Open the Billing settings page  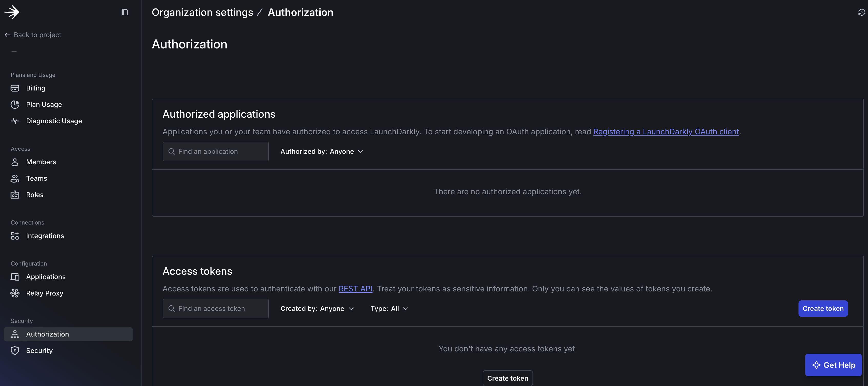point(35,88)
